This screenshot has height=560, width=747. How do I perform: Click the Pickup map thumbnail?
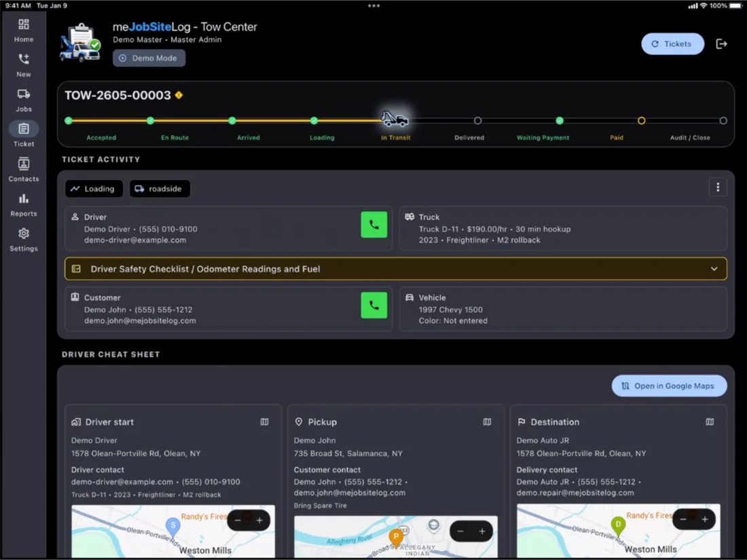(396, 537)
